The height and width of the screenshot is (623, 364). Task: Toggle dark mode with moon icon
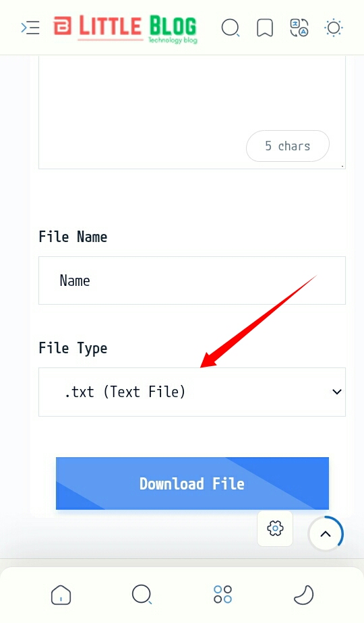(x=303, y=595)
